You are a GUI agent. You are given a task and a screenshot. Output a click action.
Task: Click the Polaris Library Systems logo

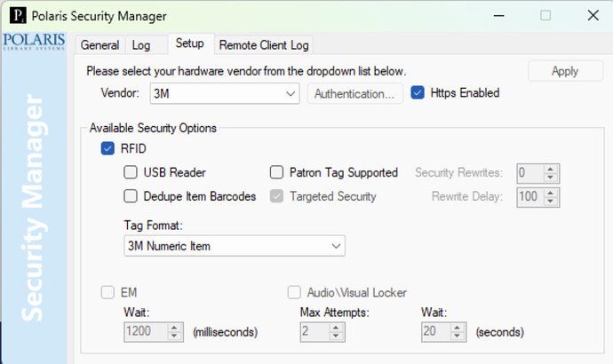click(x=35, y=46)
